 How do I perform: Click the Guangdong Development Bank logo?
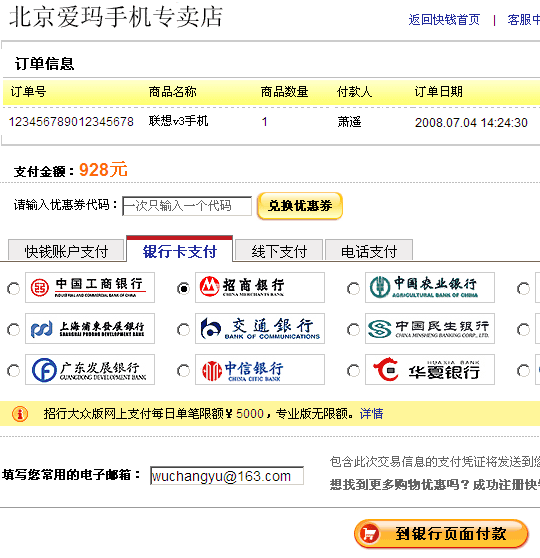90,369
